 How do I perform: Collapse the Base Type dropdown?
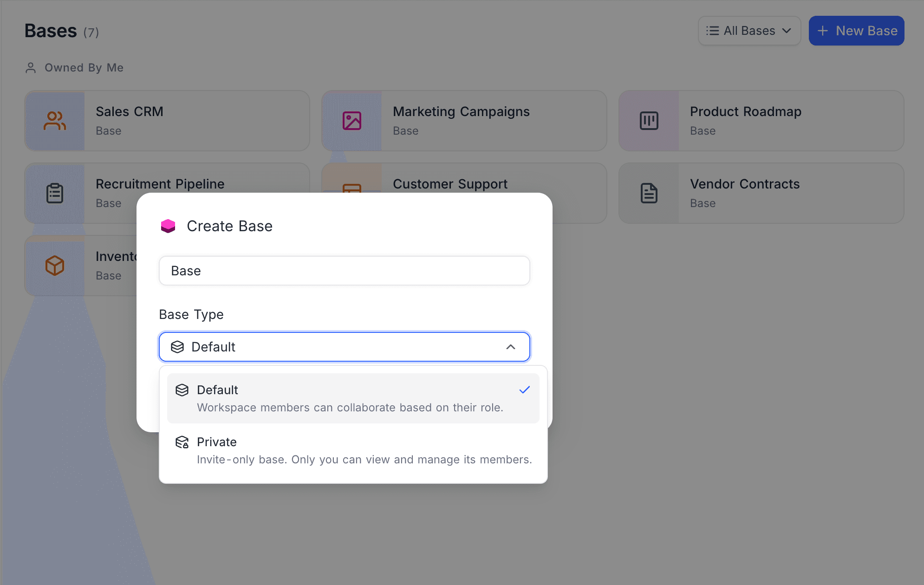tap(345, 347)
